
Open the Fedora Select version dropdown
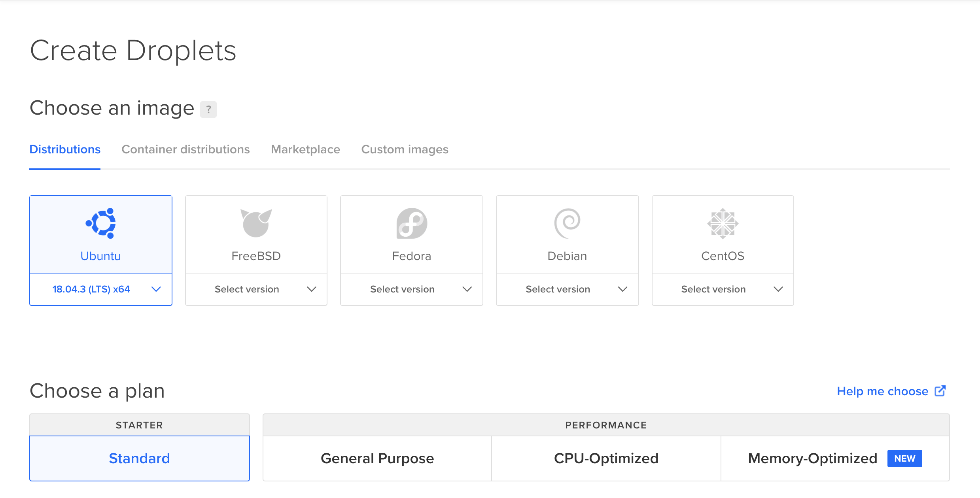(411, 289)
